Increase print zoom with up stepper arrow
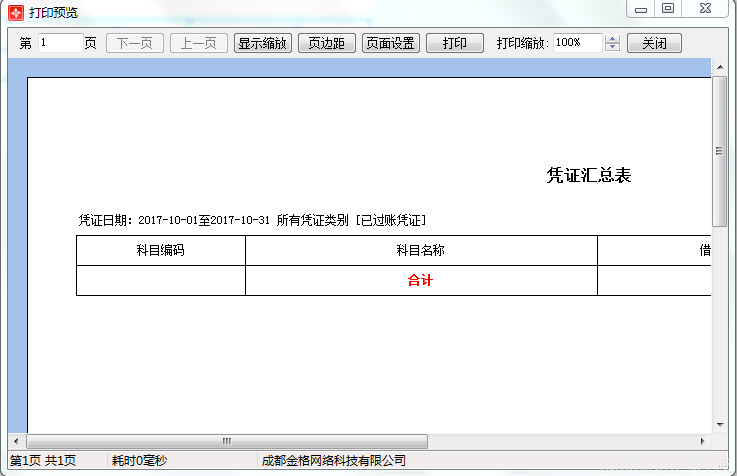Viewport: 737px width, 476px height. (613, 39)
